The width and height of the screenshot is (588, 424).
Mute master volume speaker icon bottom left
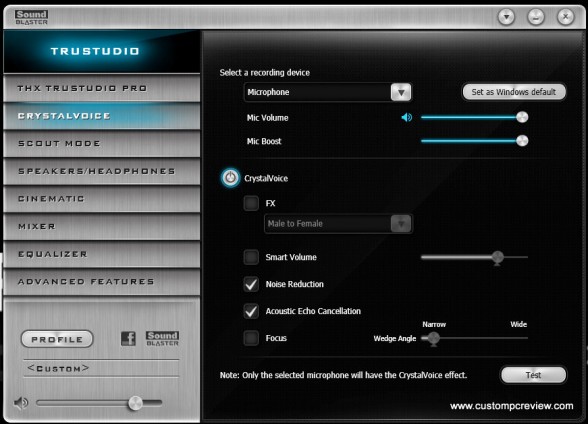click(x=21, y=403)
